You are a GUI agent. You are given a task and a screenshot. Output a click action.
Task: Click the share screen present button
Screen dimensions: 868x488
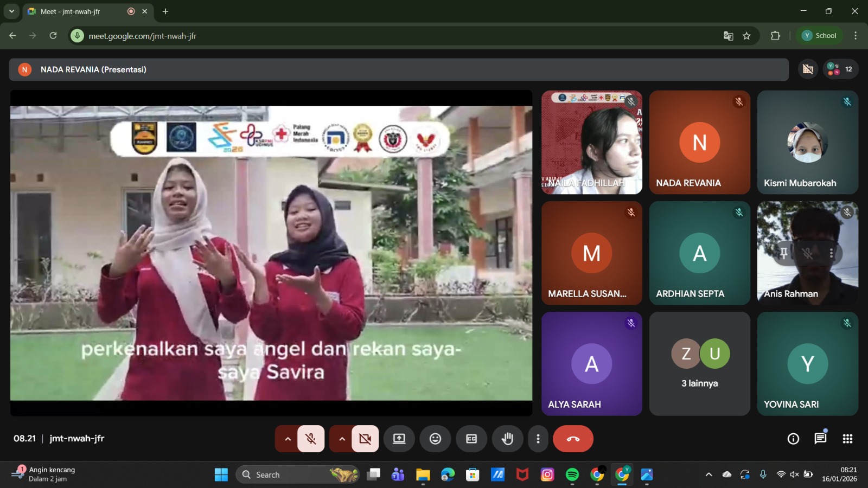[x=399, y=439]
